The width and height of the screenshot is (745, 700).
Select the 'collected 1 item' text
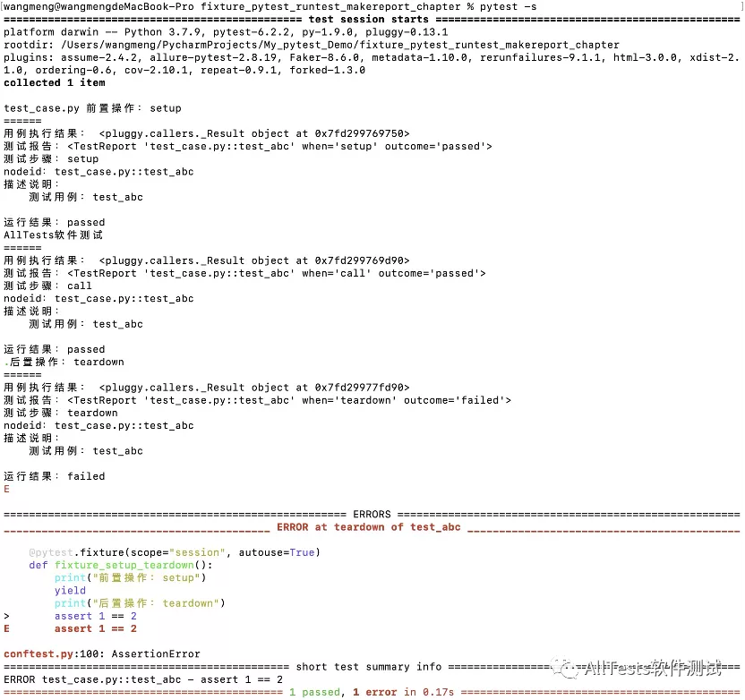coord(55,82)
